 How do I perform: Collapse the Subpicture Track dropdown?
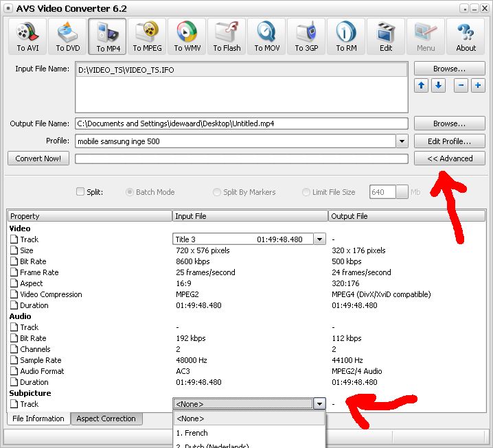[319, 403]
